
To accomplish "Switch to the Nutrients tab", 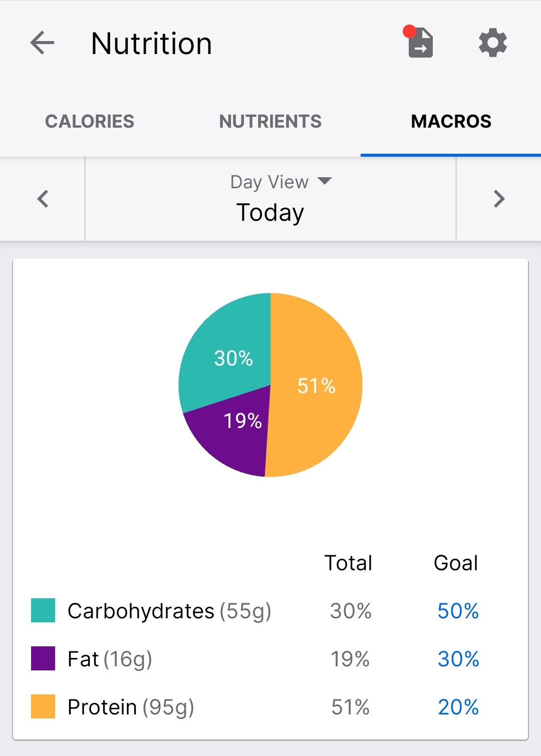I will 270,121.
